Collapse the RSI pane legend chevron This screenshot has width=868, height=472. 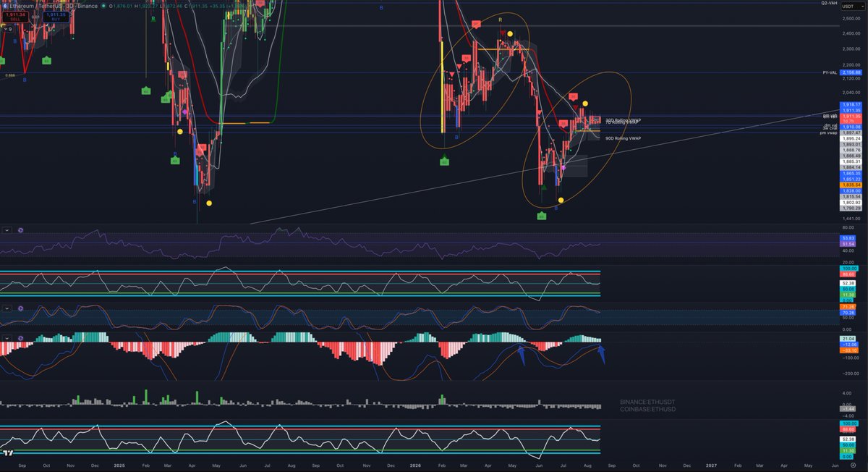[7, 229]
